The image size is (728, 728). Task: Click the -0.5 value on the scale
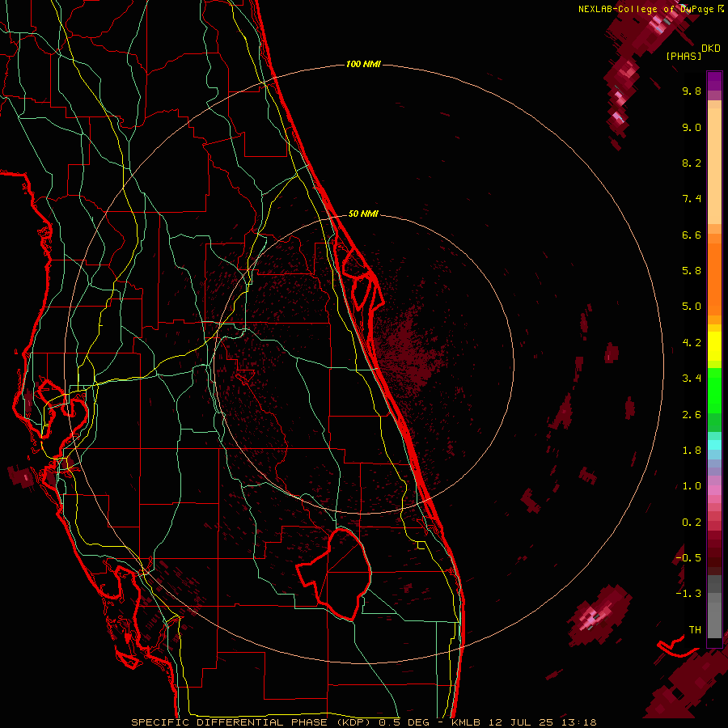(688, 558)
